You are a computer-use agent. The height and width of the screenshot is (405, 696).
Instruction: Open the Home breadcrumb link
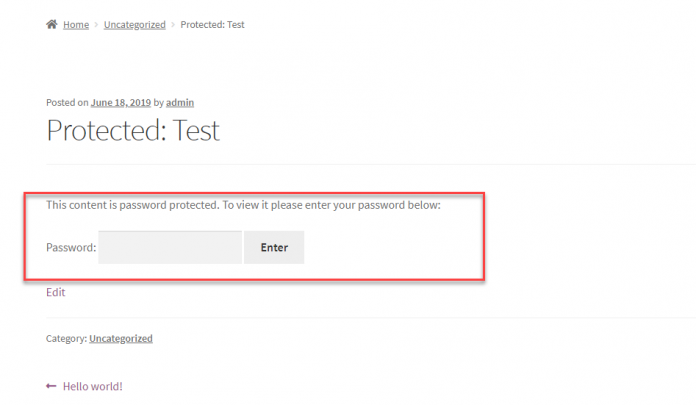(x=76, y=25)
